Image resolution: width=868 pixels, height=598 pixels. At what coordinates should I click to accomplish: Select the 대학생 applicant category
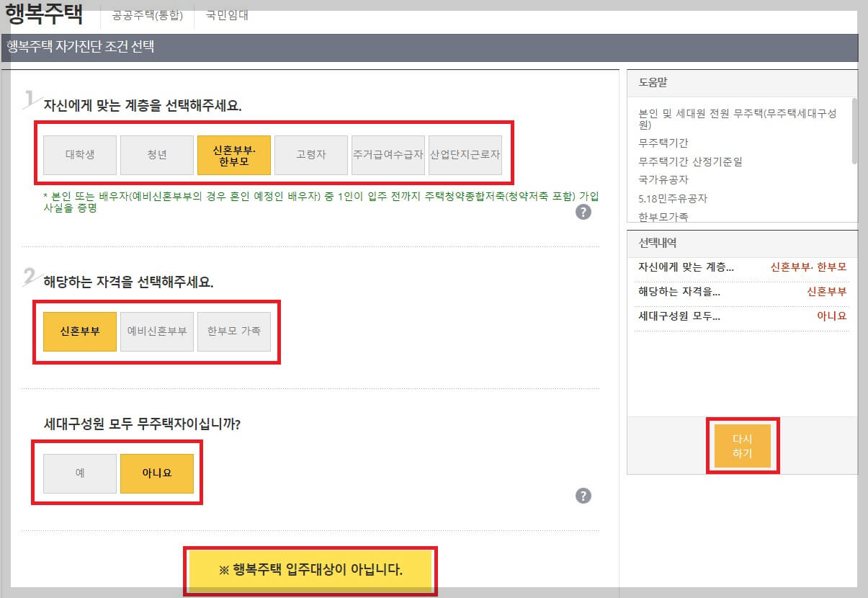(x=79, y=154)
